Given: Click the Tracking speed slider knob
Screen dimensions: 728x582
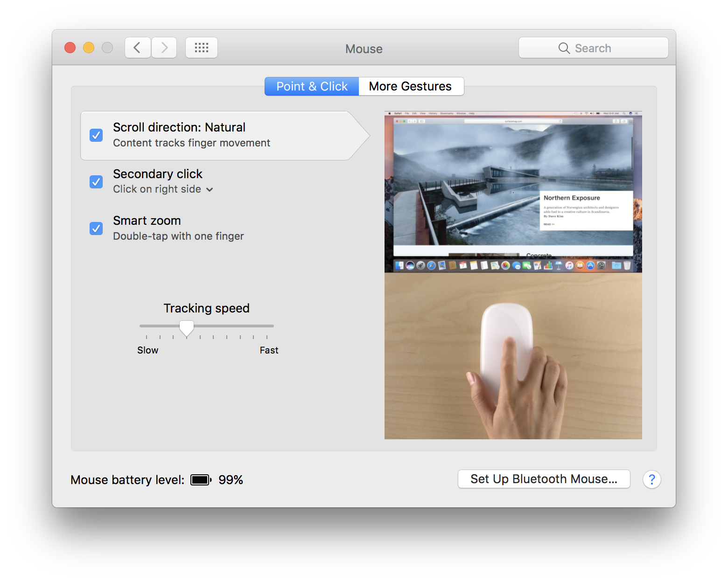Looking at the screenshot, I should 187,328.
